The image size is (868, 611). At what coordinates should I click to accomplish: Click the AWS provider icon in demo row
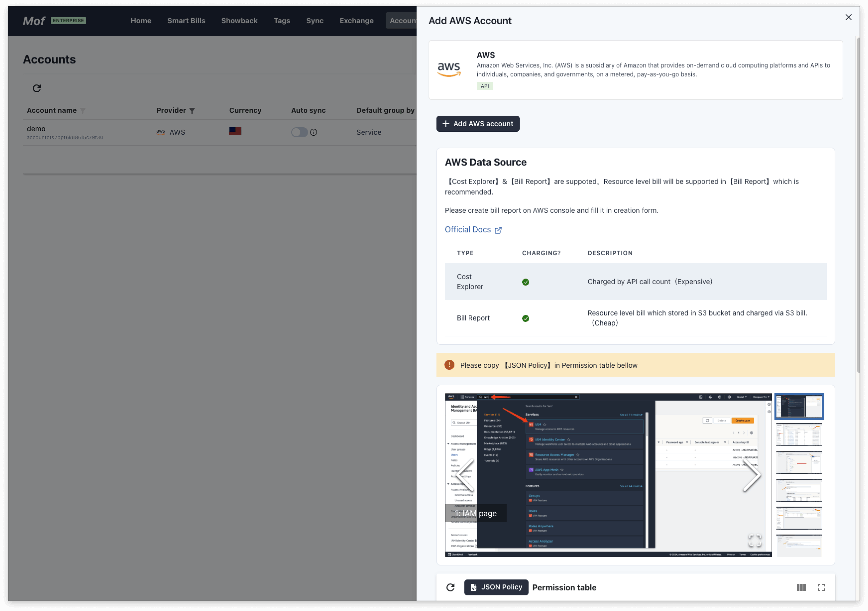pyautogui.click(x=161, y=132)
